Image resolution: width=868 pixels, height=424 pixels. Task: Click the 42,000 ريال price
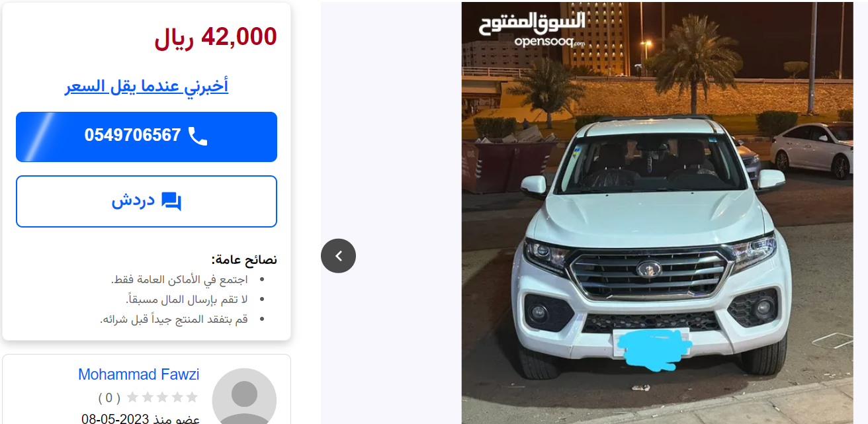(x=216, y=38)
